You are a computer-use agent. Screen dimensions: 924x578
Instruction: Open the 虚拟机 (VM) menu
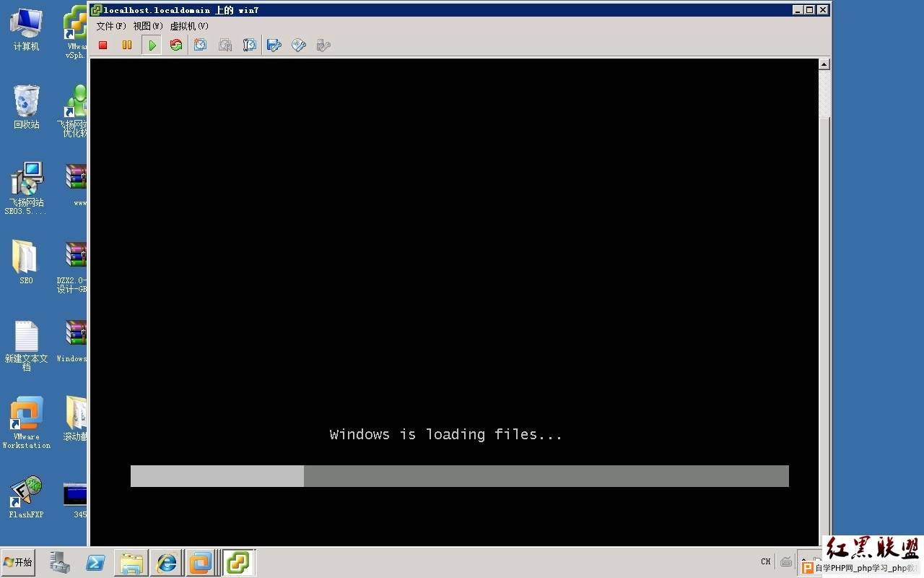pos(188,26)
